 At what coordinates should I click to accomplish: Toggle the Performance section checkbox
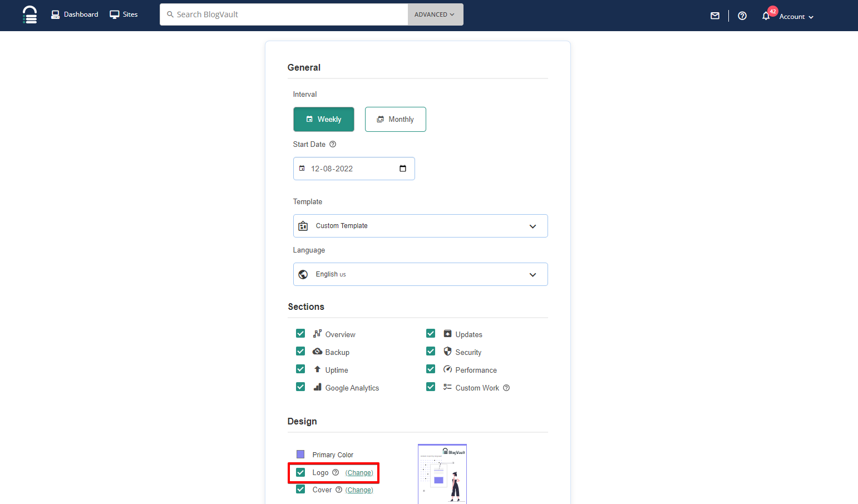[431, 369]
